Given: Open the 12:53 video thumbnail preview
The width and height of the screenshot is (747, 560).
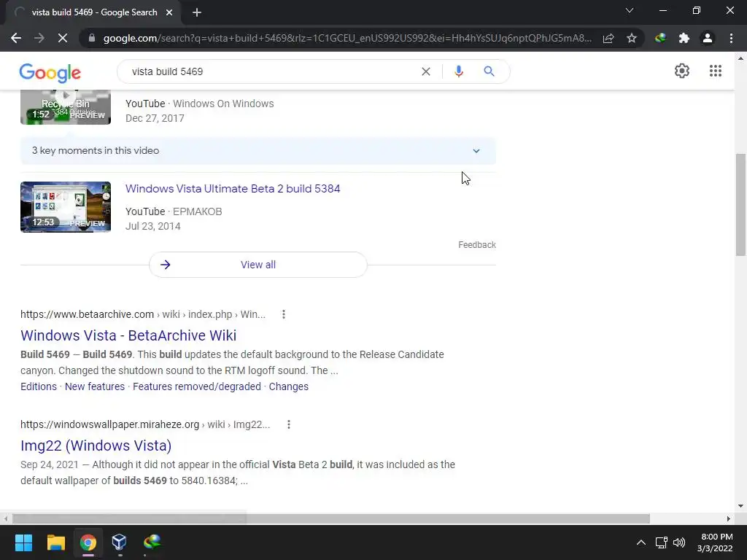Looking at the screenshot, I should pyautogui.click(x=66, y=206).
